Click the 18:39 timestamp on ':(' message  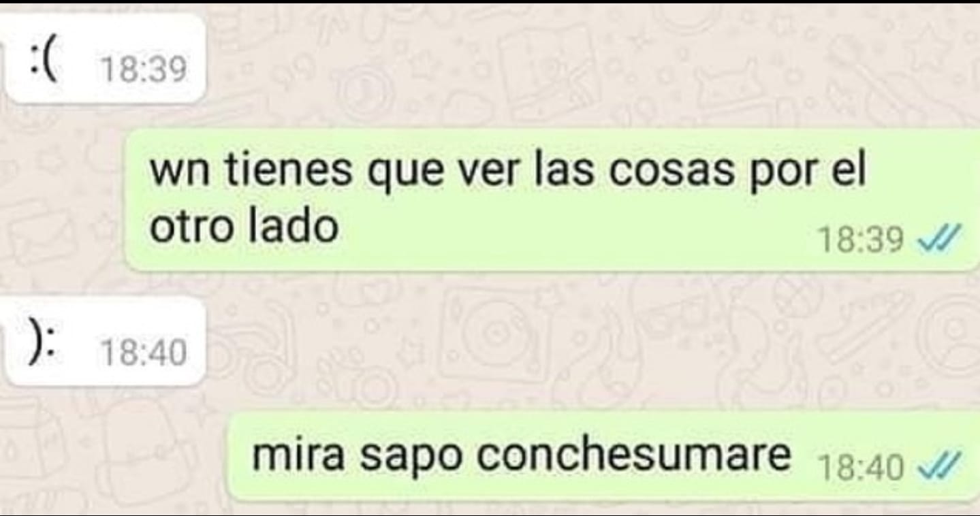tap(143, 69)
